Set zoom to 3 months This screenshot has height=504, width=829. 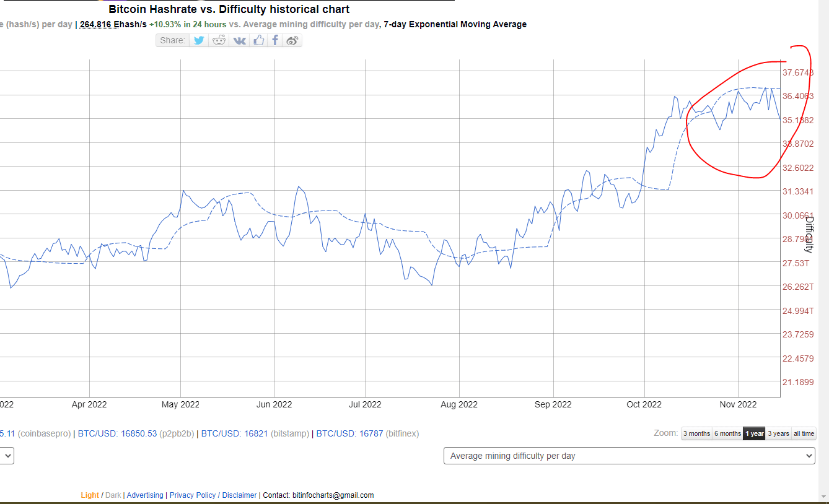tap(696, 433)
